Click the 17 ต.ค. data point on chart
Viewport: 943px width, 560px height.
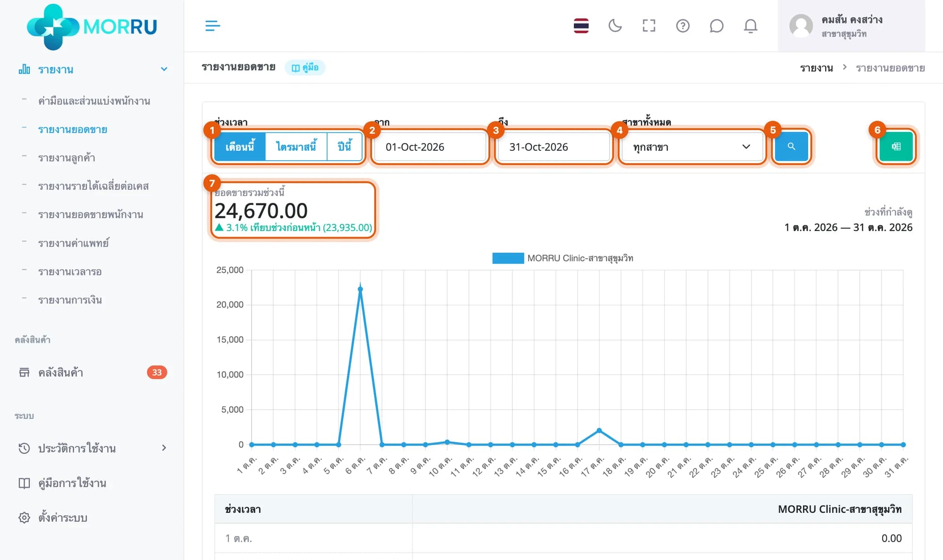pyautogui.click(x=599, y=430)
